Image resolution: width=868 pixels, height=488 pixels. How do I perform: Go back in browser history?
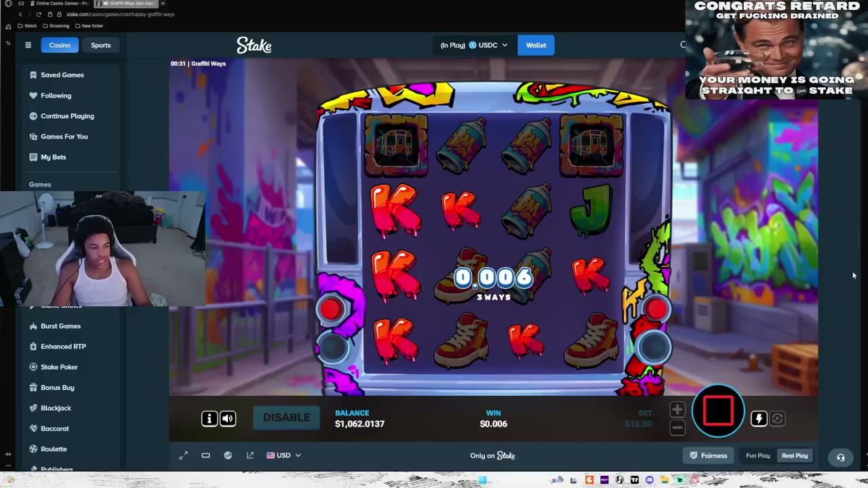pyautogui.click(x=20, y=14)
